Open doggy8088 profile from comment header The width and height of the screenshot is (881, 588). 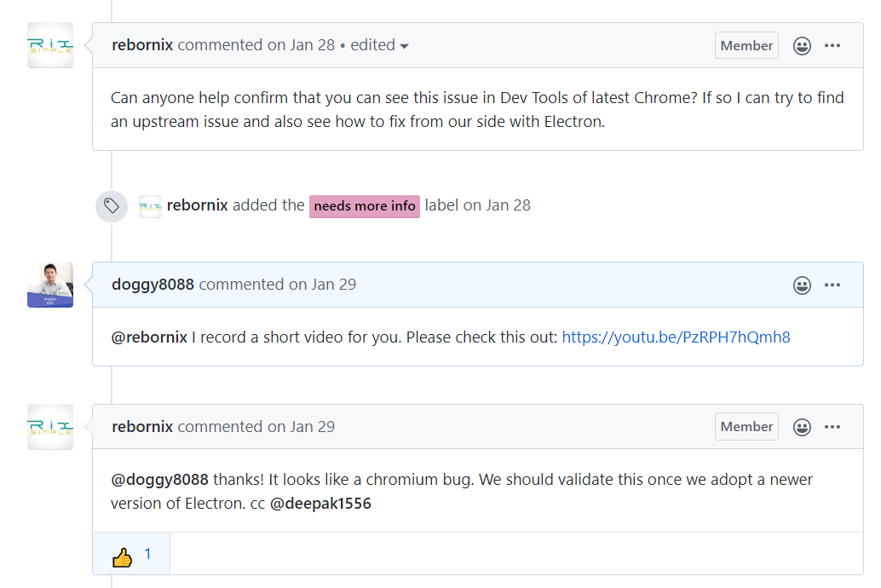point(153,285)
